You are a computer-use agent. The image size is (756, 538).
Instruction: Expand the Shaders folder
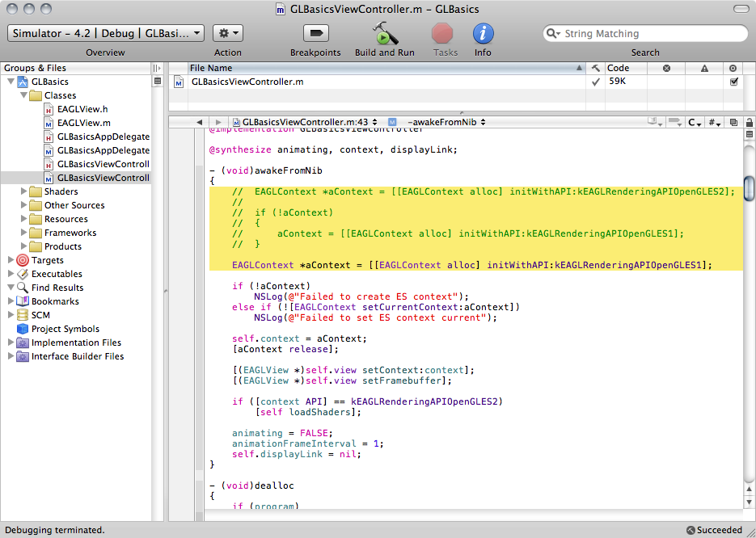pyautogui.click(x=23, y=191)
